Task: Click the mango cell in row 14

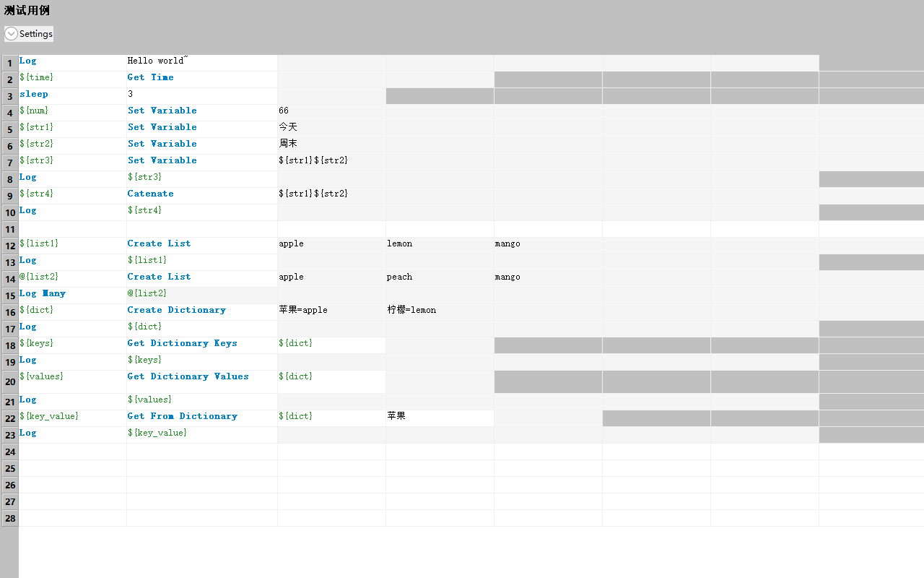Action: pos(548,279)
